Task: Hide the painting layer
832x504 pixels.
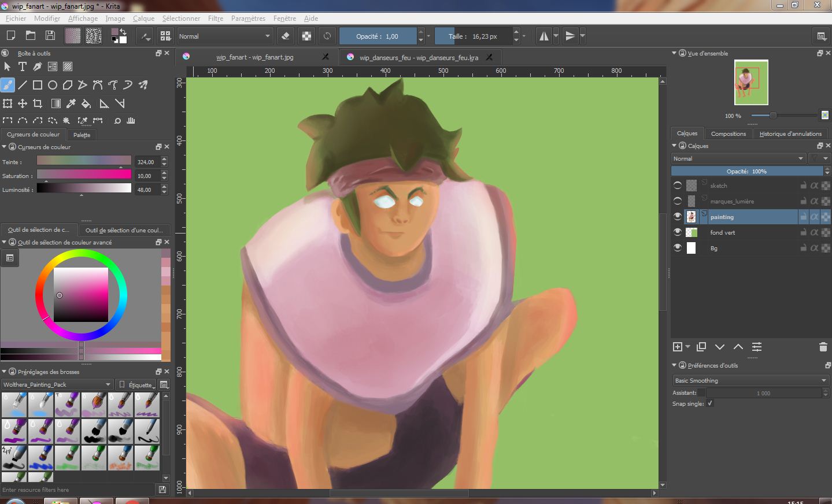Action: tap(678, 217)
